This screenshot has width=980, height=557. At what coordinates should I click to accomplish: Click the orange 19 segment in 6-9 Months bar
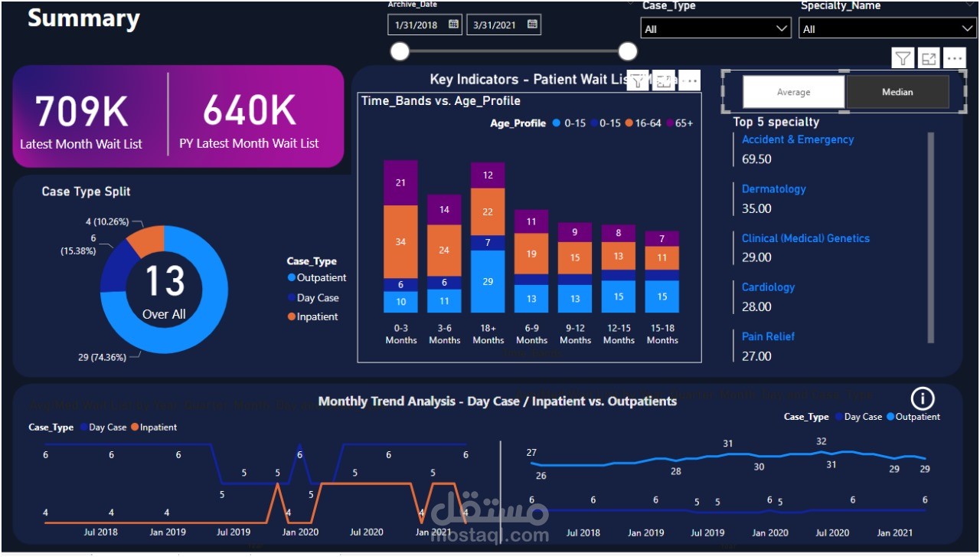[x=531, y=254]
